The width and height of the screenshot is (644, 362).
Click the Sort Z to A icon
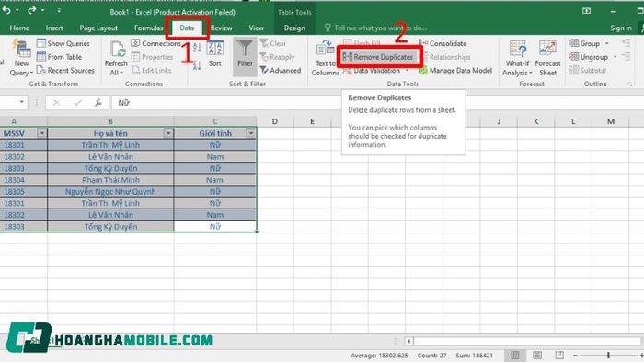(197, 65)
